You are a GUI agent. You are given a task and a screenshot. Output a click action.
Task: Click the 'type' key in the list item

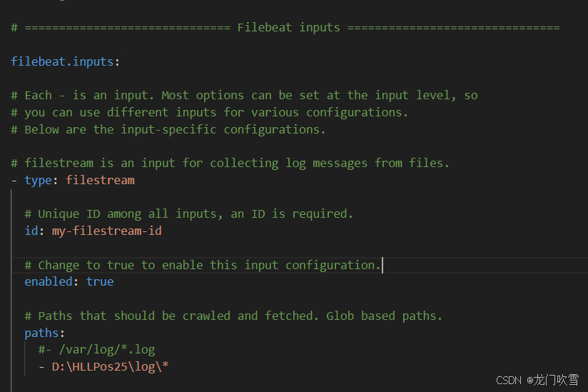coord(39,181)
